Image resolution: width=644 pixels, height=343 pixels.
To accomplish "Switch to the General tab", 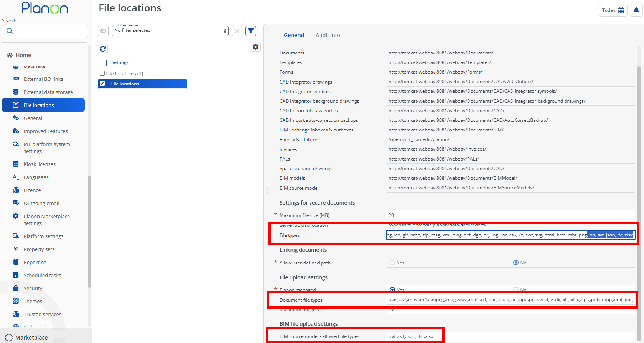I will click(x=294, y=35).
